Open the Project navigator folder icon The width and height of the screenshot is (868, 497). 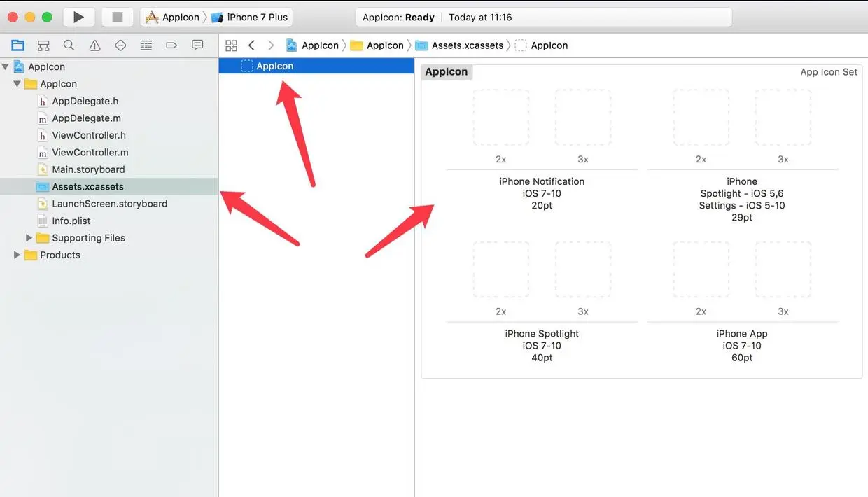[x=18, y=45]
